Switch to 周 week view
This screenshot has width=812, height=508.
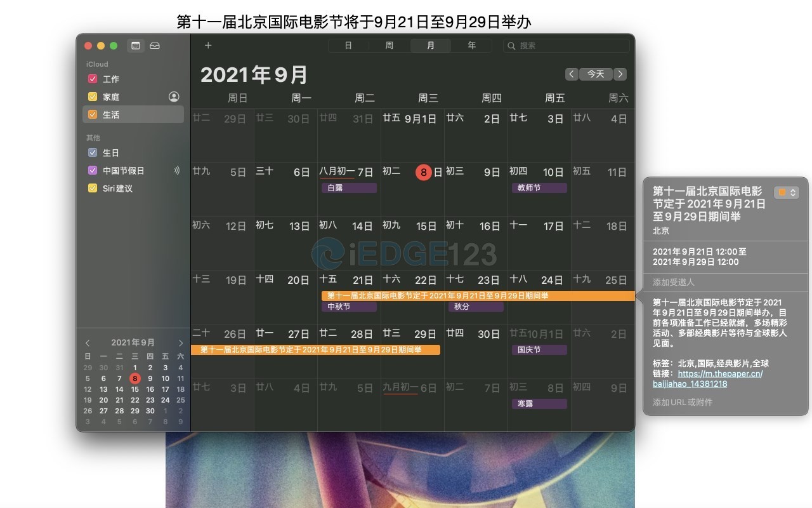point(390,46)
